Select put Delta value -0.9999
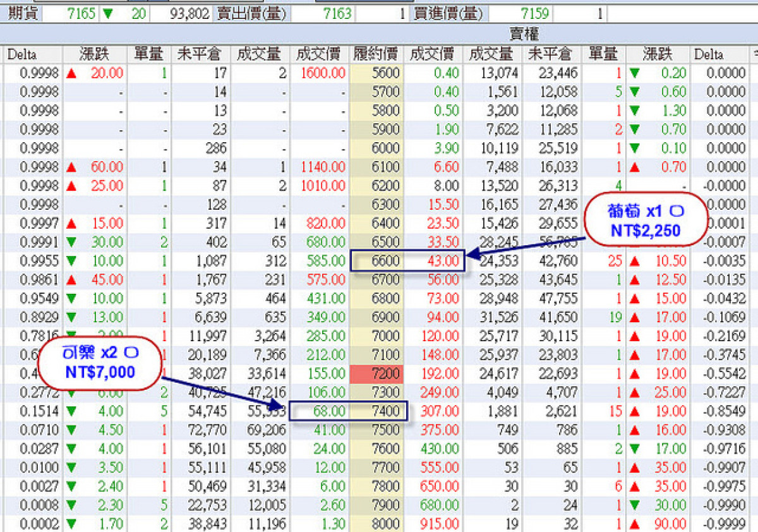The image size is (758, 532). 725,524
